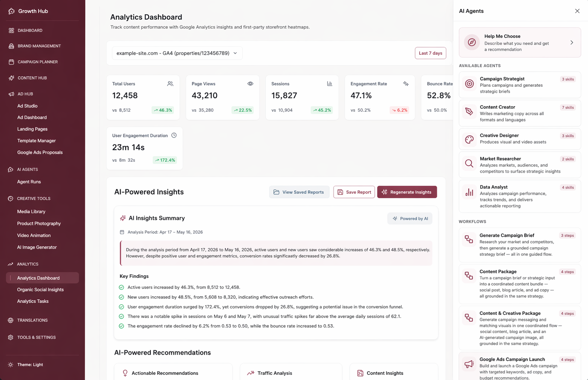Screen dimensions: 588x380
Task: Click the 46.3% Total Users change badge
Action: tap(163, 110)
